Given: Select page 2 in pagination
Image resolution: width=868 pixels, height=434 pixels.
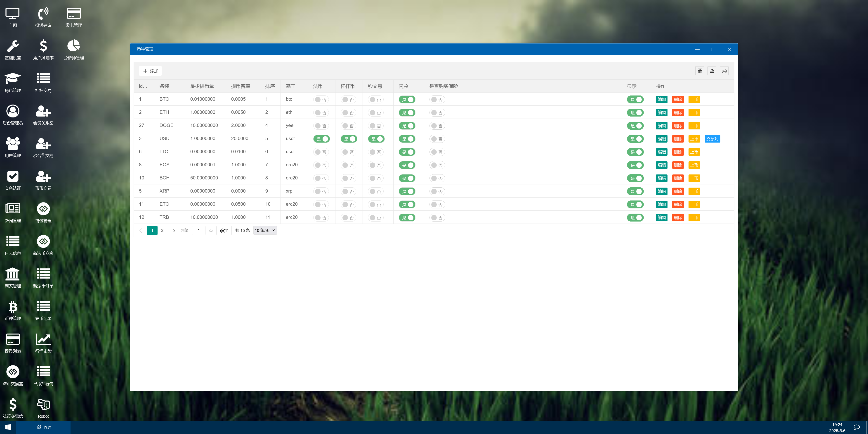Looking at the screenshot, I should (163, 231).
